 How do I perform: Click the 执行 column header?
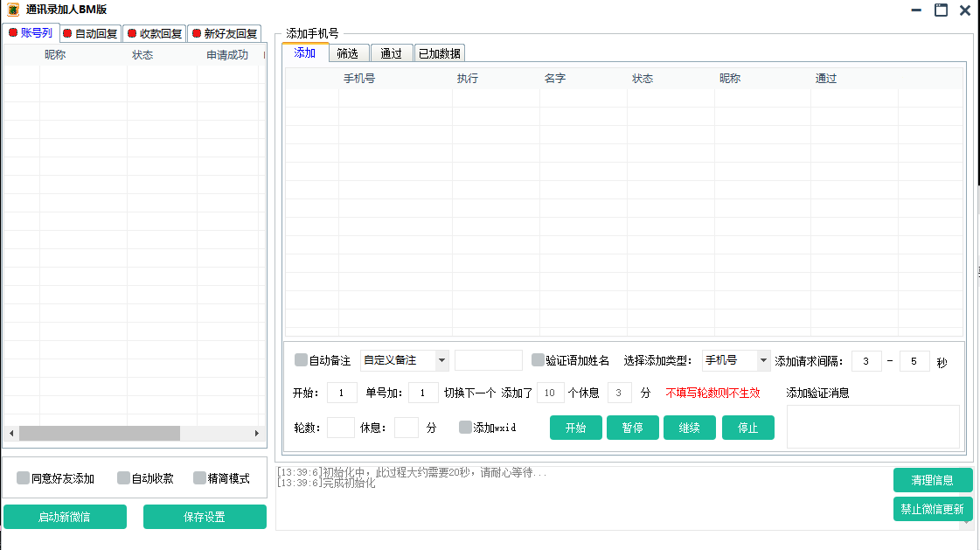(468, 78)
